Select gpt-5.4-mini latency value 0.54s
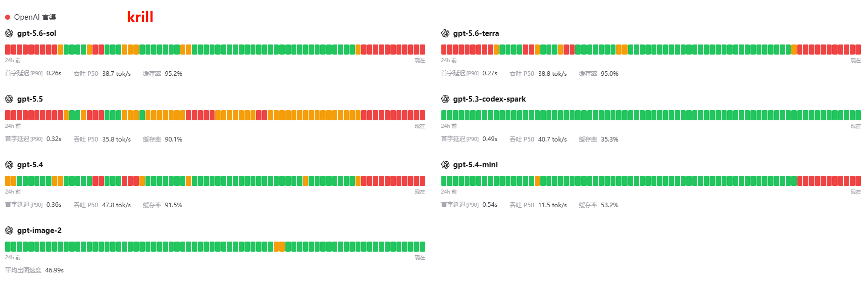The height and width of the screenshot is (282, 868). click(x=490, y=205)
